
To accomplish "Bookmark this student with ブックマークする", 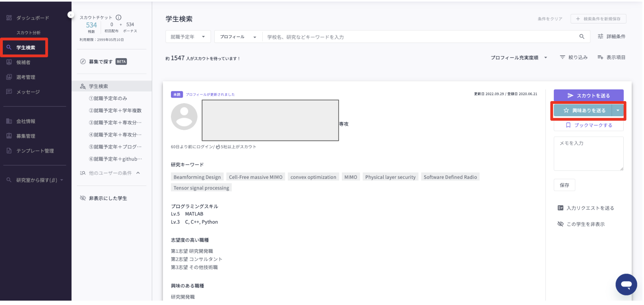I will tap(588, 125).
